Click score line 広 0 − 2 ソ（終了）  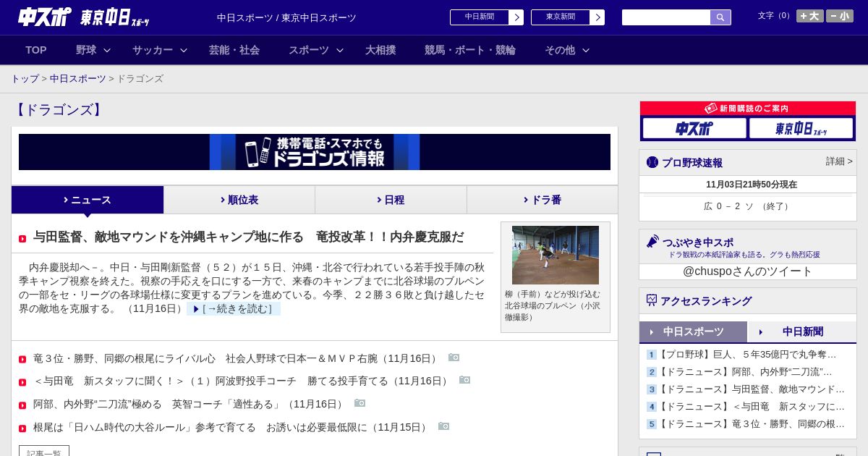[748, 206]
